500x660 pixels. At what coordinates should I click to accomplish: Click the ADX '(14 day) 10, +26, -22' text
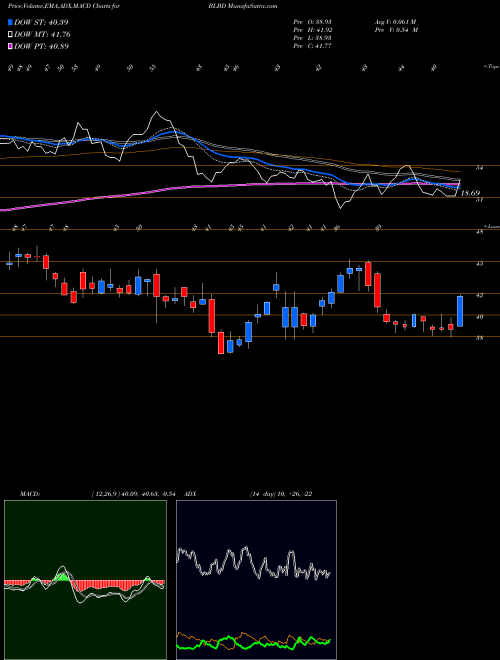click(x=281, y=494)
